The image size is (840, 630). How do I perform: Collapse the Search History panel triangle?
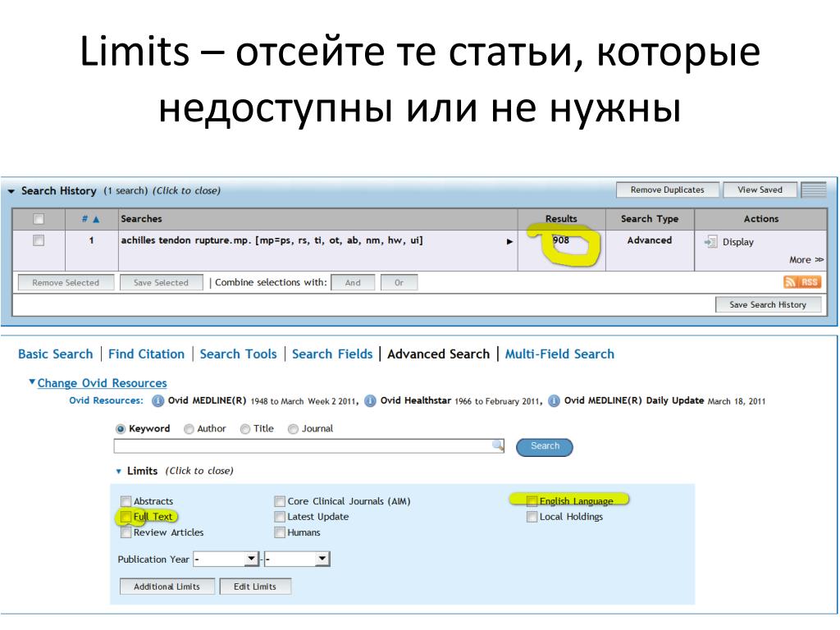tap(11, 191)
